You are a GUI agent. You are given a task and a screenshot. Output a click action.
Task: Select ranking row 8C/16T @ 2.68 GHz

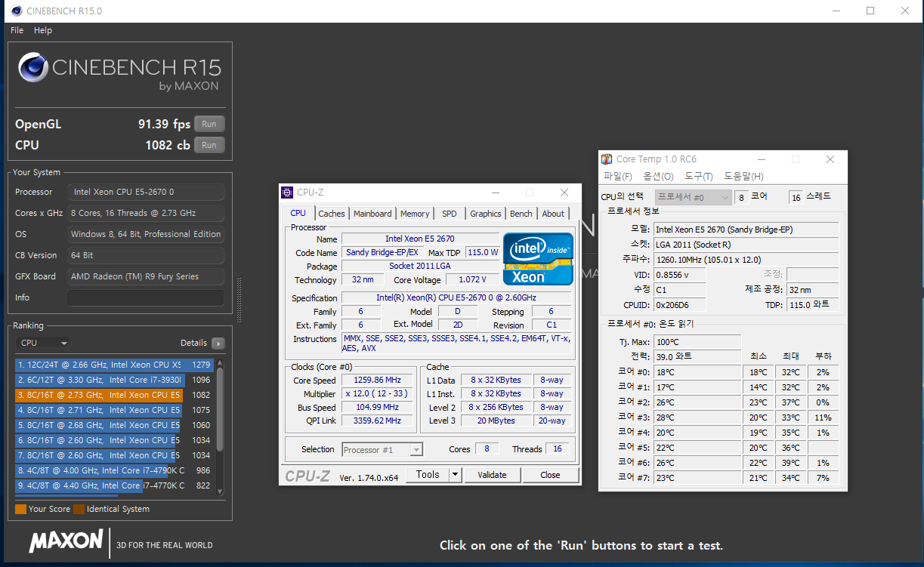coord(115,425)
